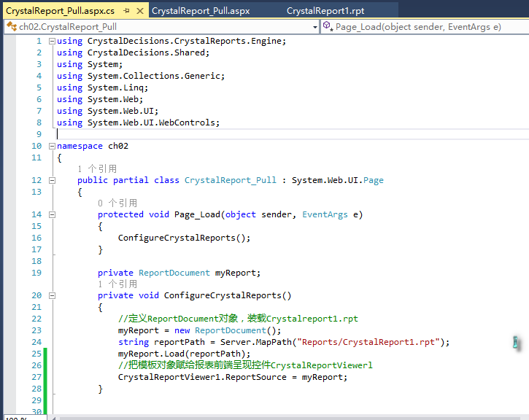Click the "Reports/CrystalReport1.rpt" string literal
Screen dimensions: 529x420
pos(368,342)
